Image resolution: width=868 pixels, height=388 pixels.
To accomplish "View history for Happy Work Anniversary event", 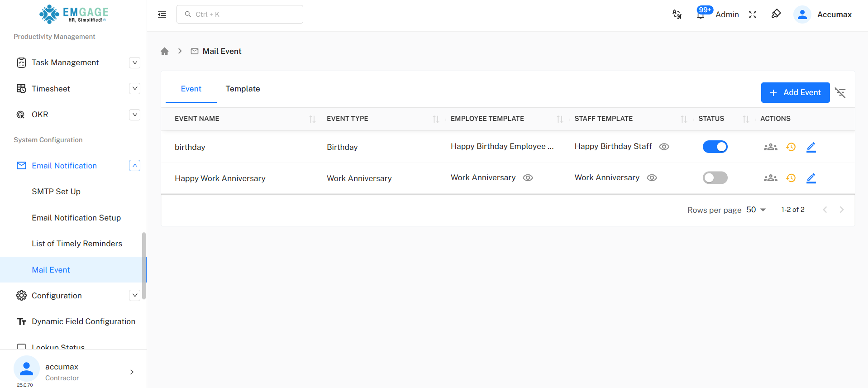I will coord(791,178).
